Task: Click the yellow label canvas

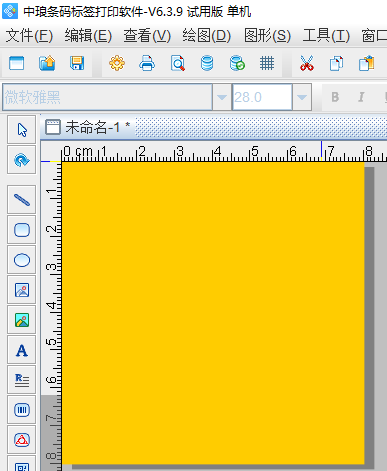Action: coord(213,313)
